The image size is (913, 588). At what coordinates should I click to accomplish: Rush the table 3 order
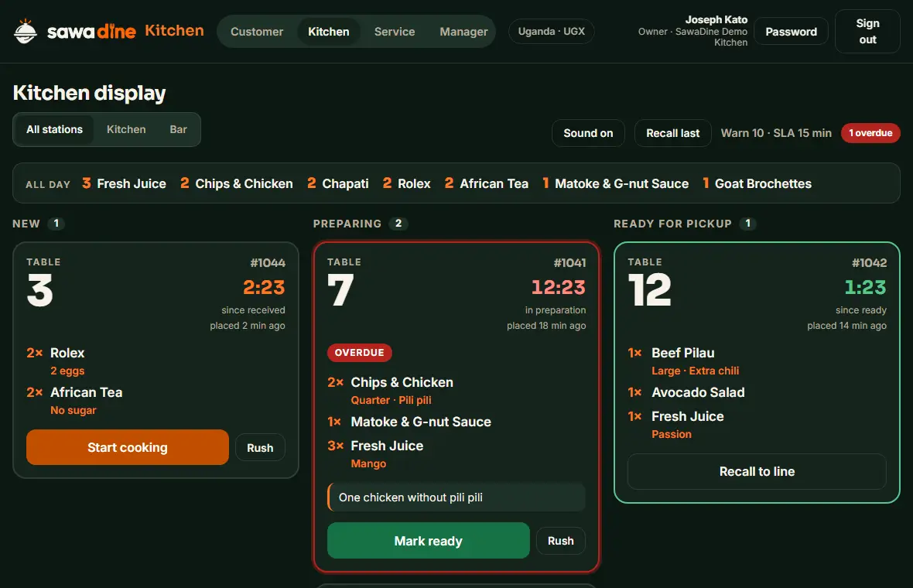[x=260, y=448]
